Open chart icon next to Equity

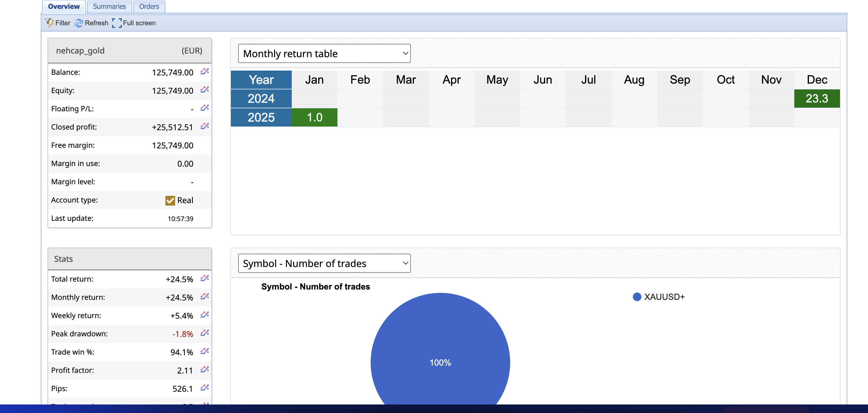(x=205, y=89)
